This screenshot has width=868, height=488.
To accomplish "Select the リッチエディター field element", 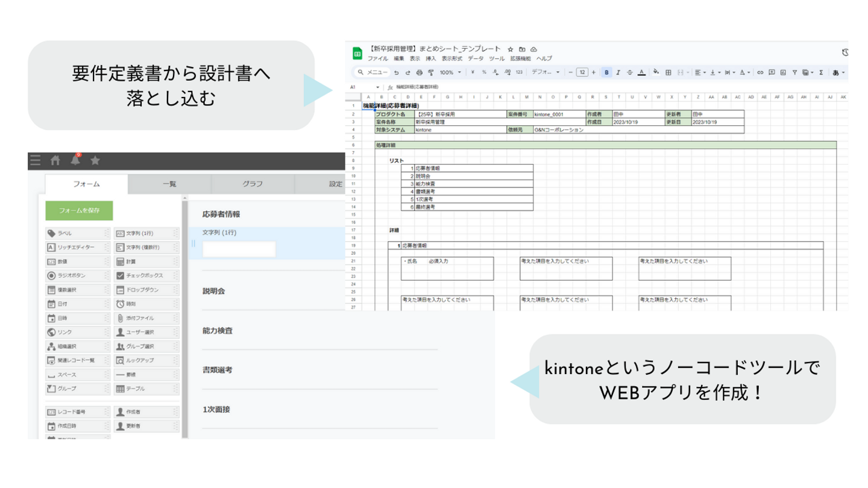I will point(78,247).
